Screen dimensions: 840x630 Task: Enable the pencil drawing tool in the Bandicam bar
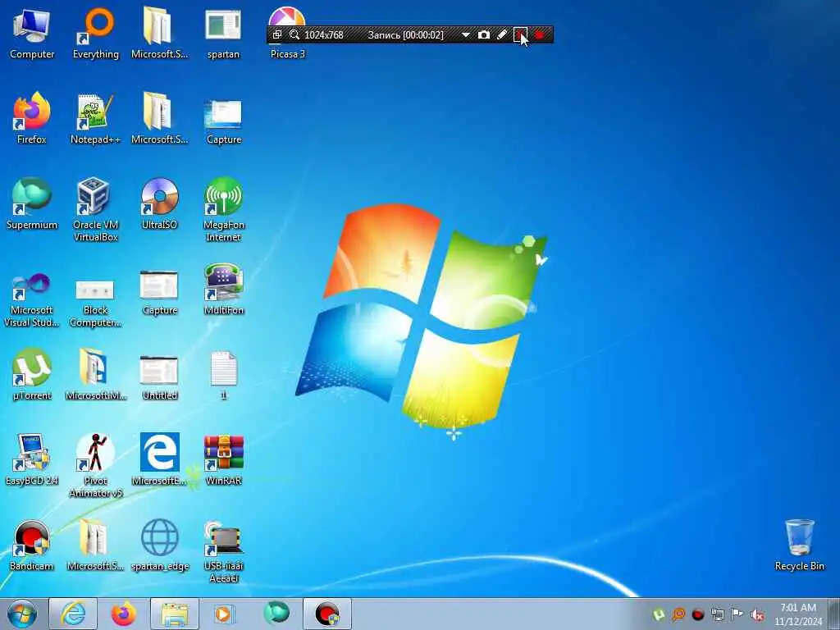(x=502, y=34)
